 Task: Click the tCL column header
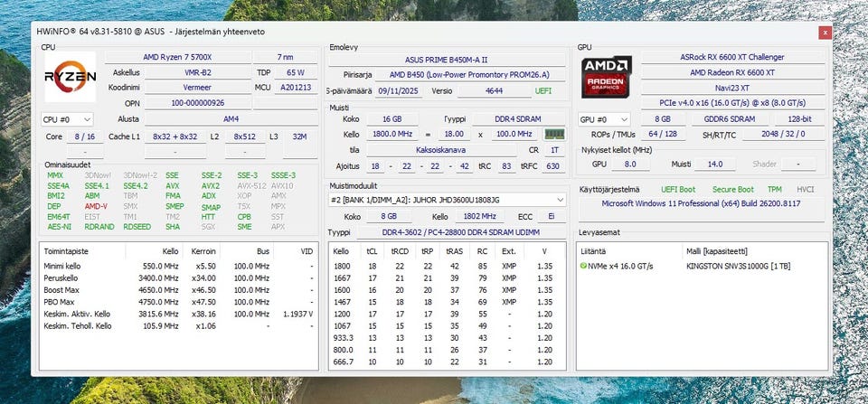click(x=372, y=251)
